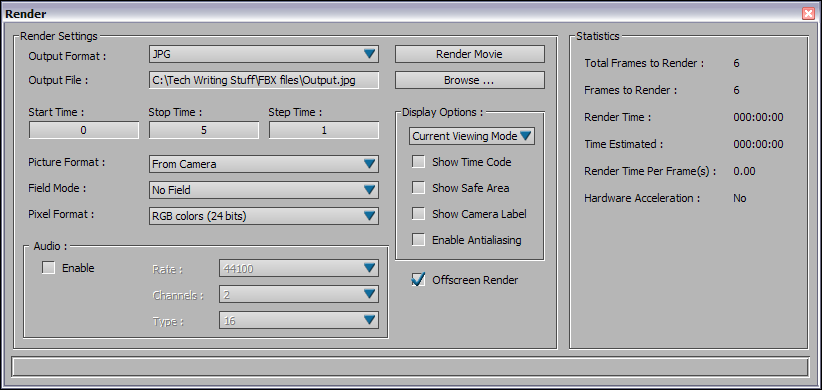Image resolution: width=822 pixels, height=390 pixels.
Task: Click the audio Channels dropdown arrow
Action: pos(370,294)
